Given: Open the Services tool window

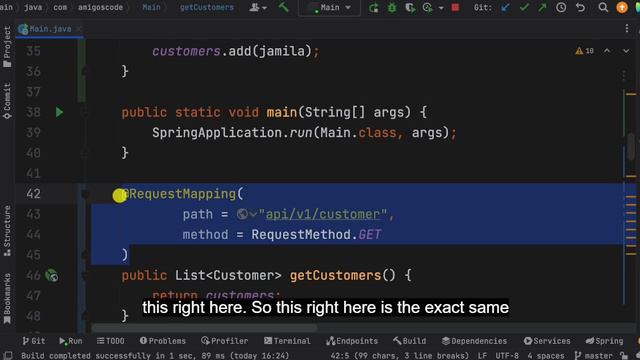Looking at the screenshot, I should click(547, 341).
